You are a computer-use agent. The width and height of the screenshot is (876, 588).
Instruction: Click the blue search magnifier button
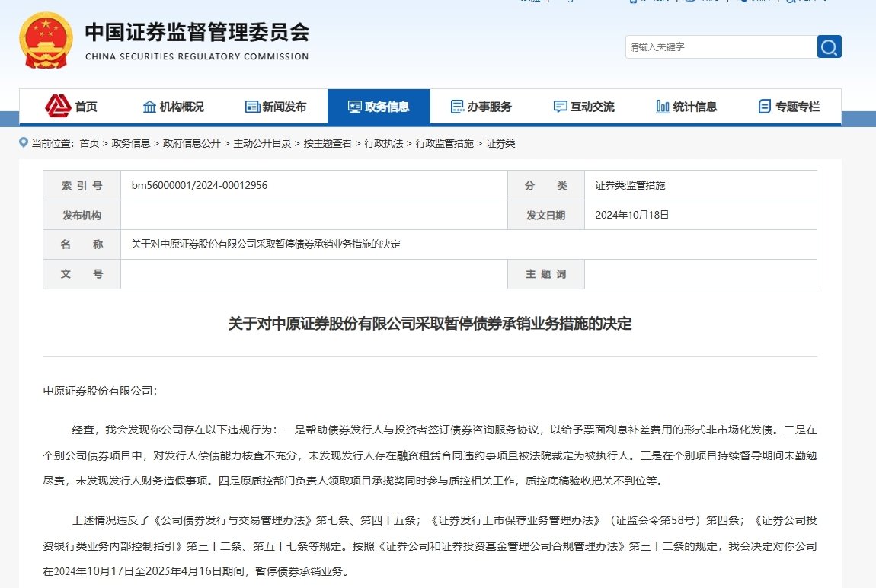(x=829, y=47)
